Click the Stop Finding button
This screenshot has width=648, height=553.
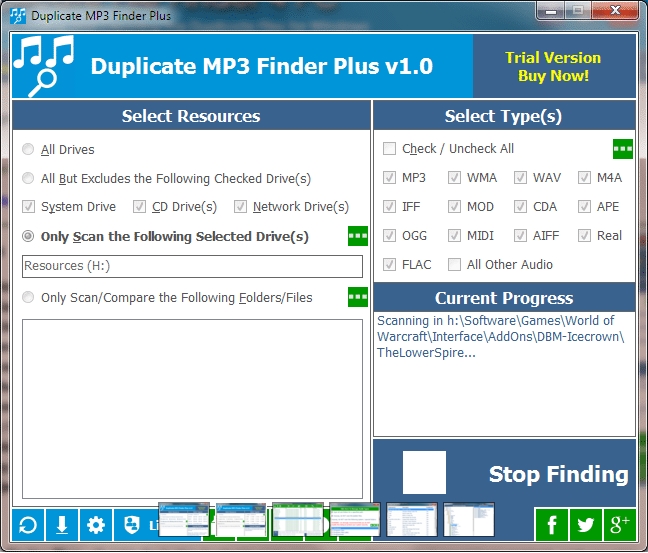coord(505,473)
